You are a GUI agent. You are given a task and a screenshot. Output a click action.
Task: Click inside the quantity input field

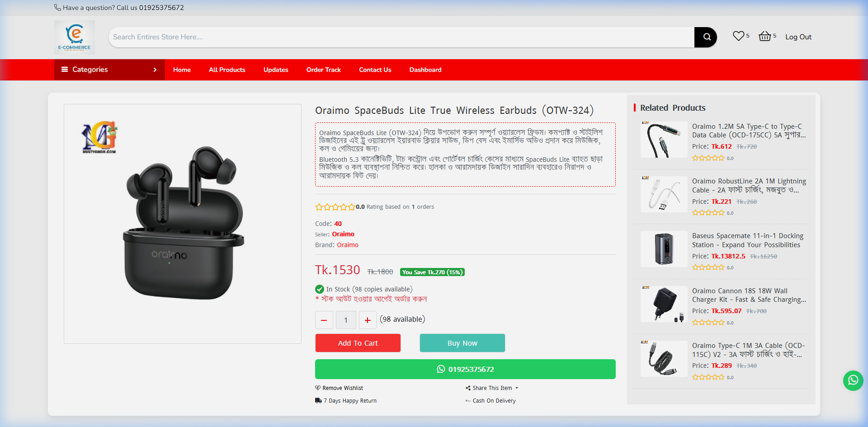(346, 319)
